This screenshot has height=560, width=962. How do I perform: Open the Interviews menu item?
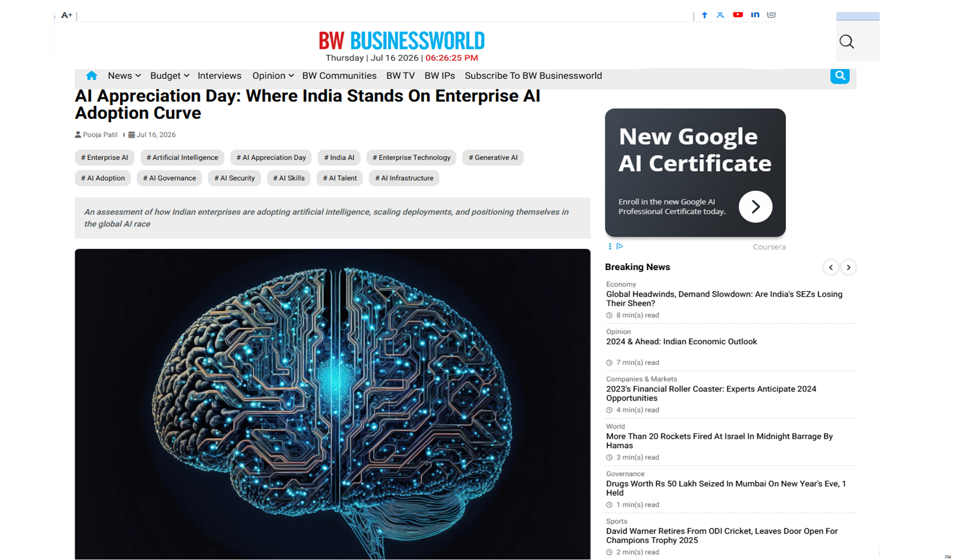[220, 75]
